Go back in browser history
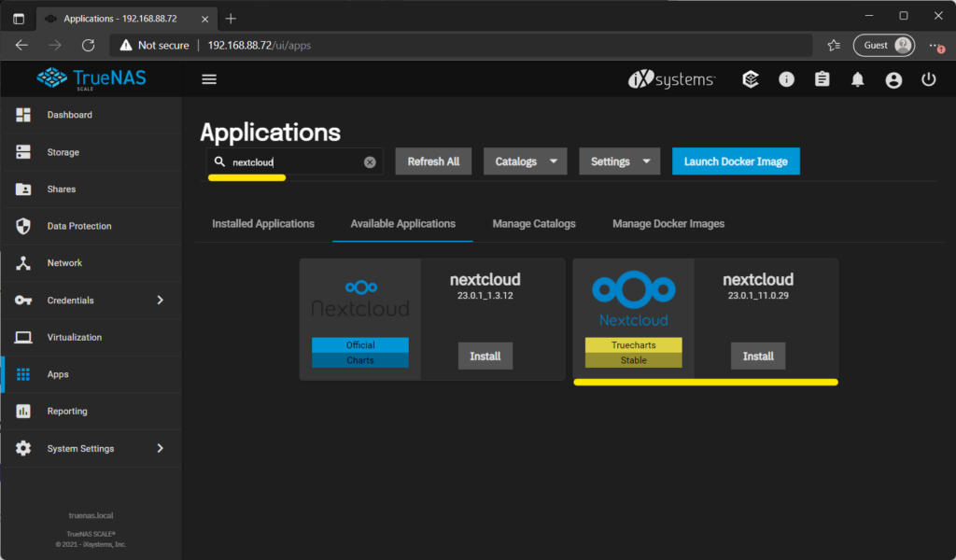The height and width of the screenshot is (560, 956). pyautogui.click(x=22, y=45)
